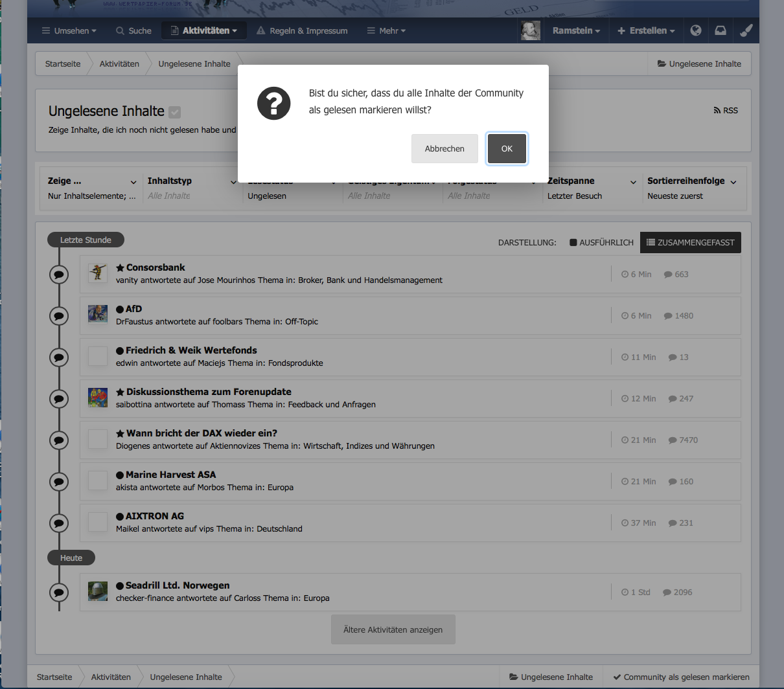This screenshot has width=784, height=689.
Task: Click the star icon next to Consorsbank
Action: 120,267
